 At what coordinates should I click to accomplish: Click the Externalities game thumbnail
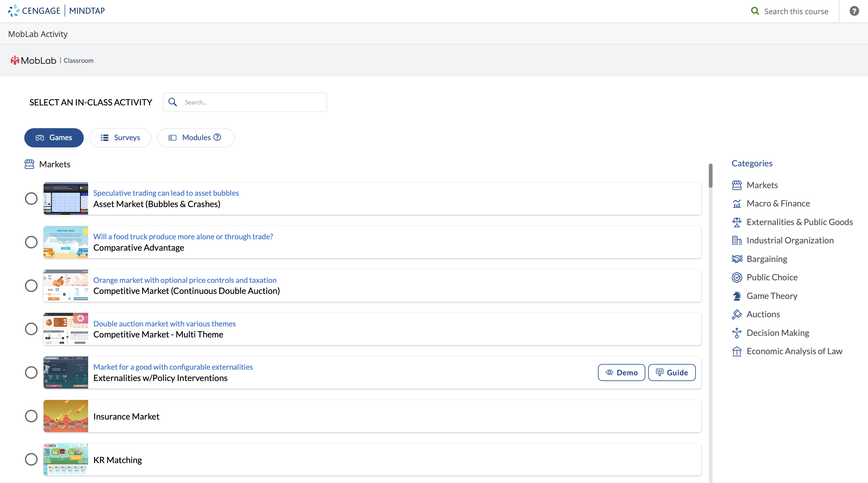click(x=66, y=372)
